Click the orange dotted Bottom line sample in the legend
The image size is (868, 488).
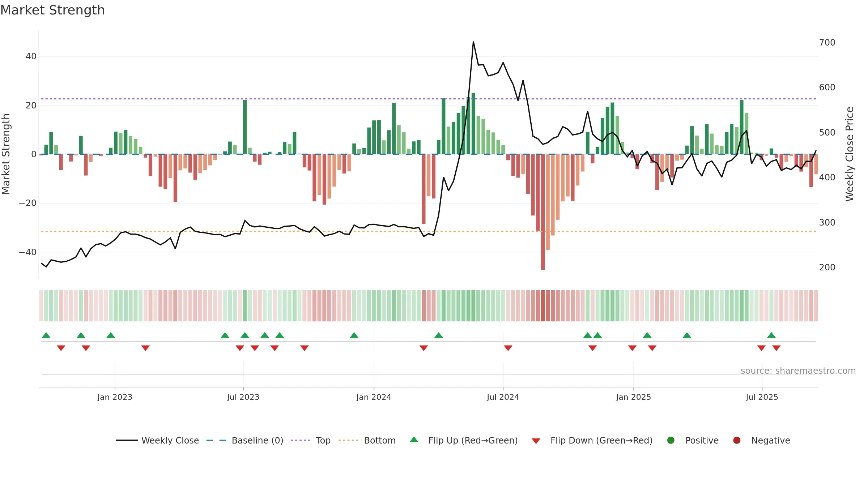pos(349,440)
